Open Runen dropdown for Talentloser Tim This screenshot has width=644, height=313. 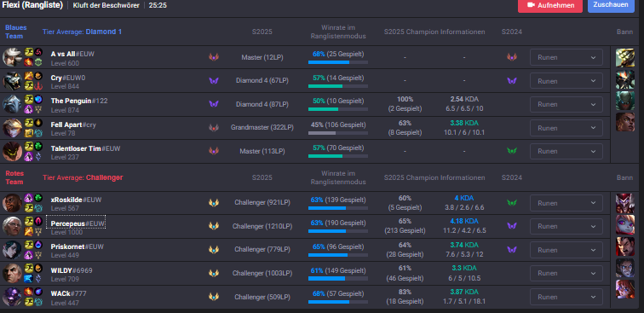[566, 151]
